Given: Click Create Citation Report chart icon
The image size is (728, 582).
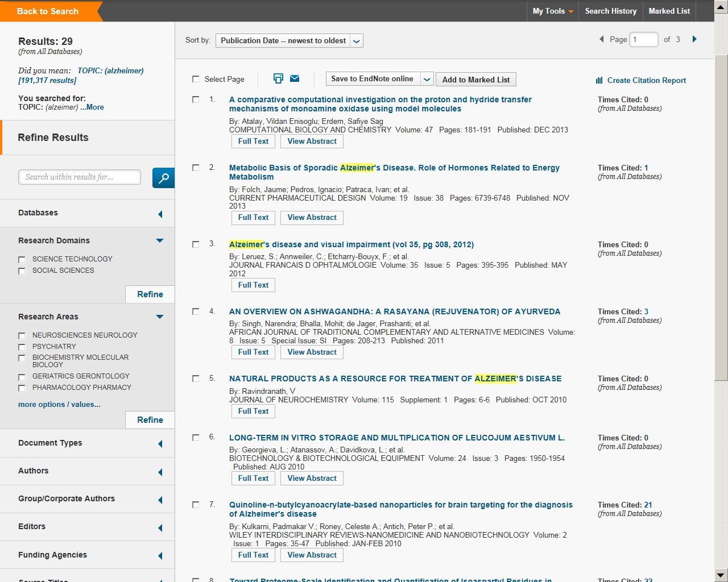Looking at the screenshot, I should tap(599, 81).
